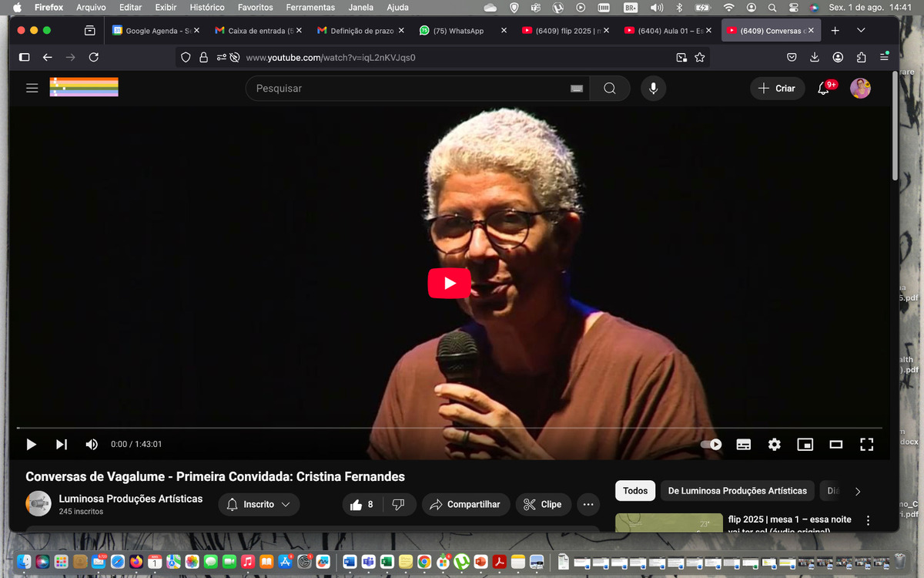
Task: Open YouTube notifications bell
Action: [823, 89]
